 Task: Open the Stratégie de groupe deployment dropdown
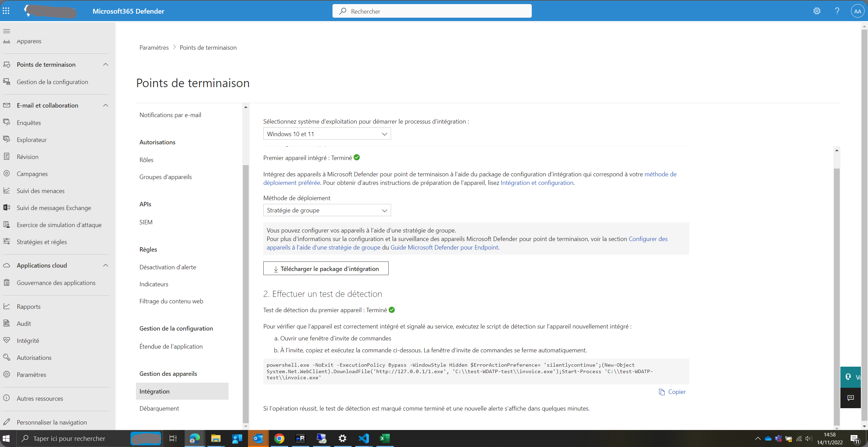(x=327, y=210)
